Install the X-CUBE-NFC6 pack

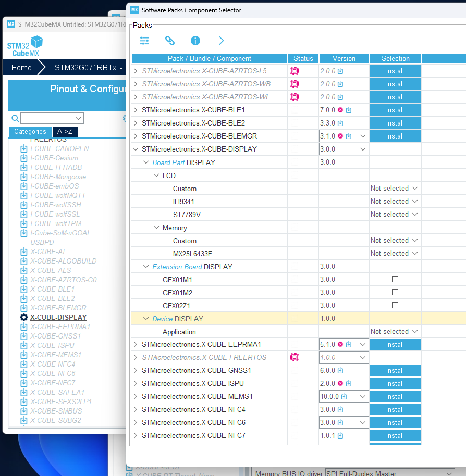(x=395, y=422)
